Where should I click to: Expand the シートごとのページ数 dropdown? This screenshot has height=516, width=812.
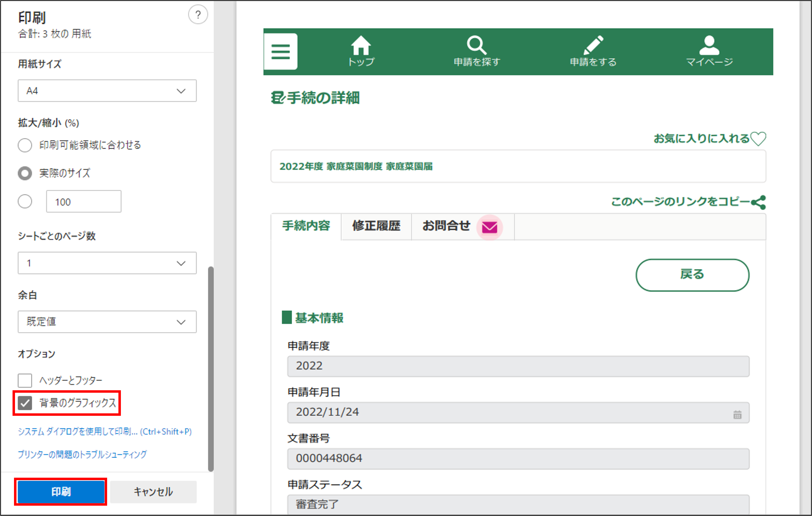[x=107, y=263]
